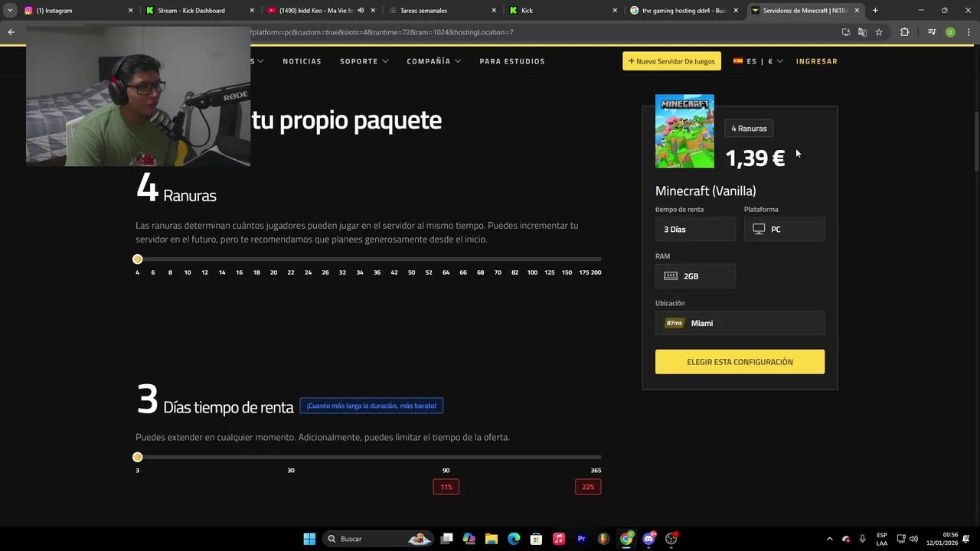Open PARA ESTUDIOS menu item
980x551 pixels.
point(512,61)
